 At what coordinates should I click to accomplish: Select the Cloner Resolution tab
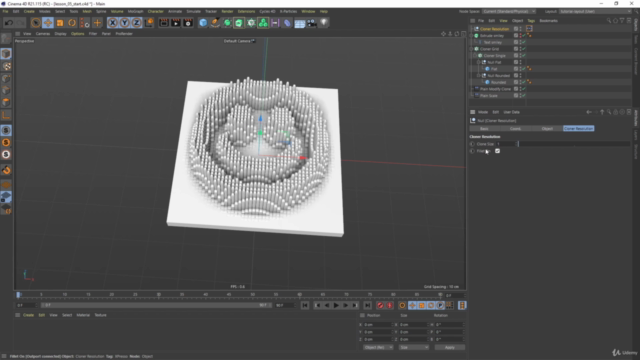[578, 129]
